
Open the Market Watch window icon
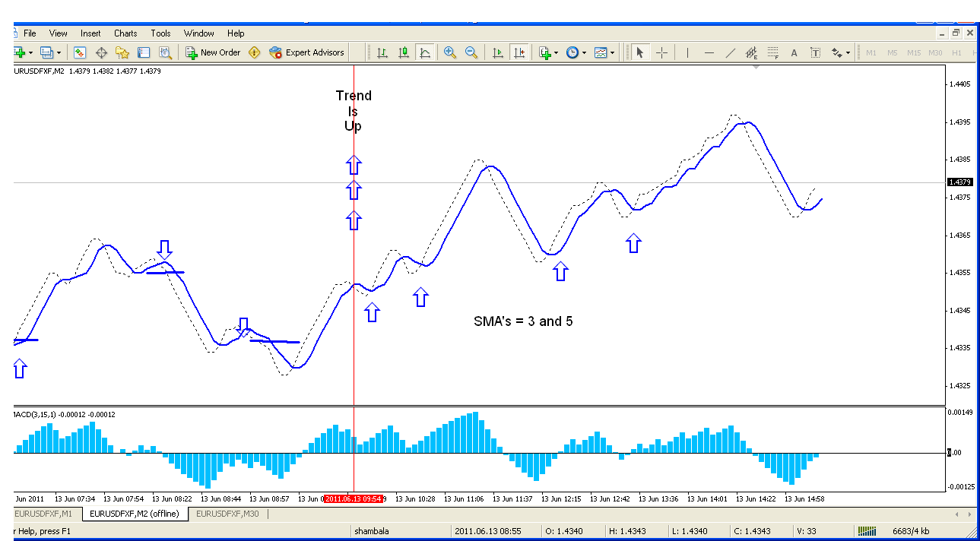80,52
